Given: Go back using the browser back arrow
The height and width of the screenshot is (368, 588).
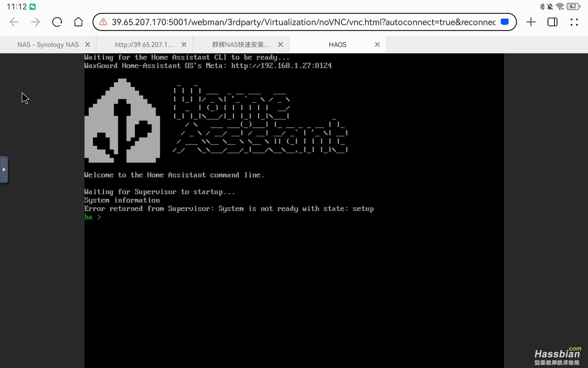Looking at the screenshot, I should (14, 22).
